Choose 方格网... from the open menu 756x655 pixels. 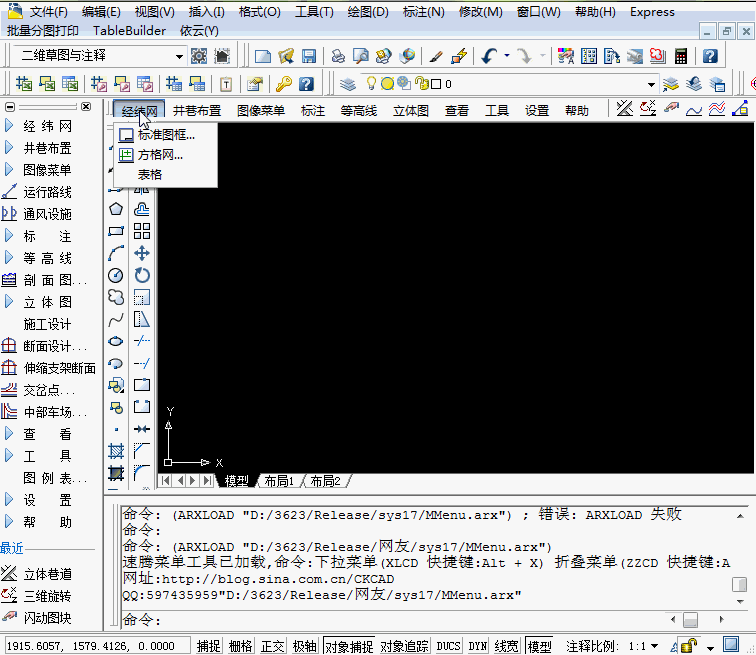click(160, 155)
